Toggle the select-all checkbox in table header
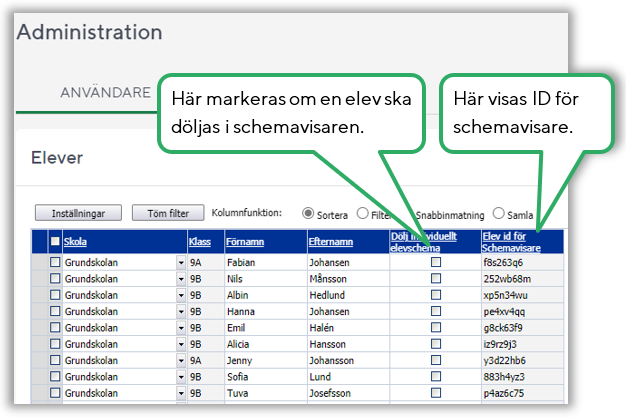The width and height of the screenshot is (626, 418). pos(55,241)
